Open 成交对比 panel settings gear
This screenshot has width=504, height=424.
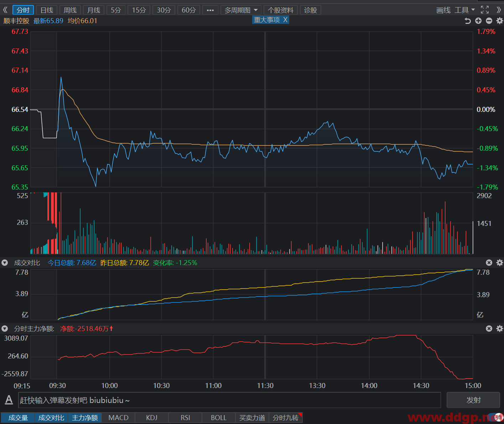(500, 263)
